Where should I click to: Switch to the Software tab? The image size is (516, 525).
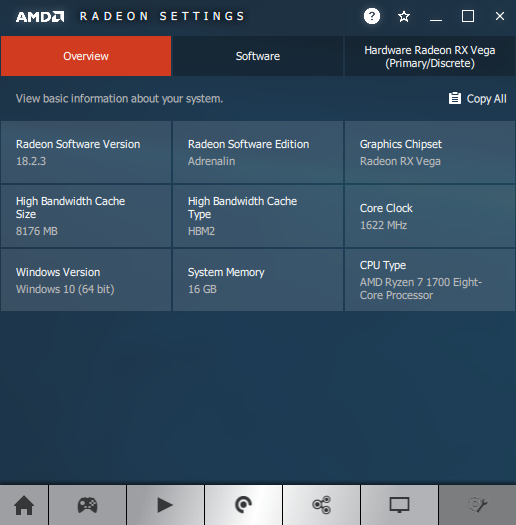point(257,56)
